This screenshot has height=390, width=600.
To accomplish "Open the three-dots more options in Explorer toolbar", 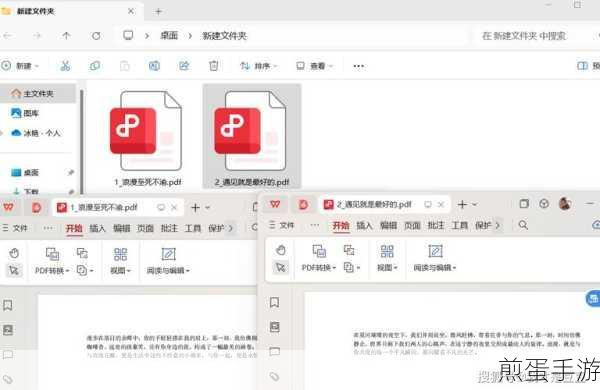I will 359,66.
